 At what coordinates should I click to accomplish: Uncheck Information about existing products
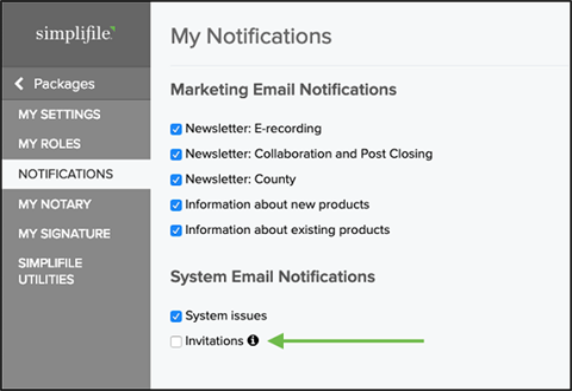click(176, 231)
